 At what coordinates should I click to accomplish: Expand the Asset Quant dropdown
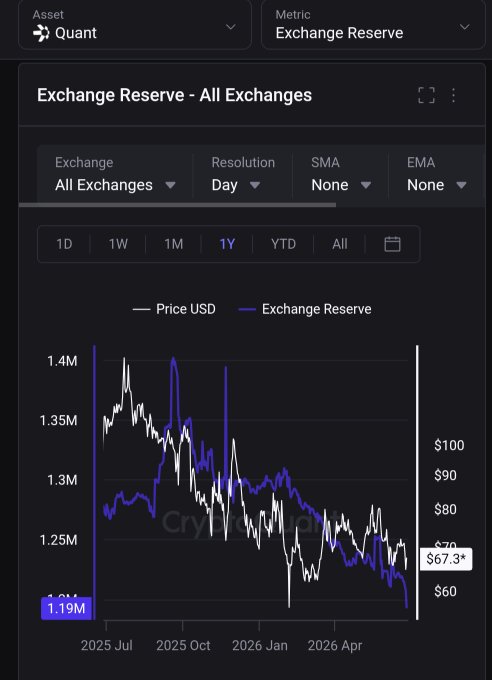click(135, 24)
